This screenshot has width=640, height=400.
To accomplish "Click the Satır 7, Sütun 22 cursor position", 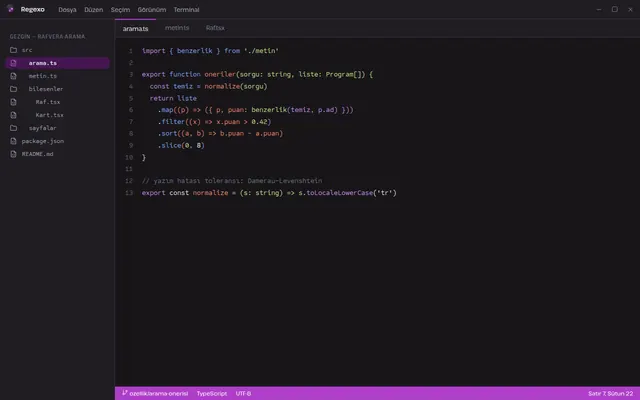I will [x=610, y=393].
